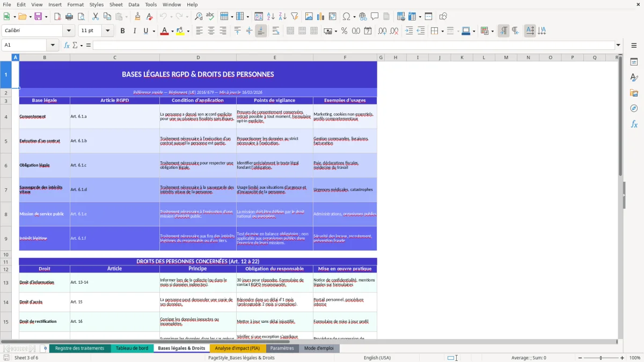Expand the formula bar arrow
The width and height of the screenshot is (644, 362).
pos(618,45)
